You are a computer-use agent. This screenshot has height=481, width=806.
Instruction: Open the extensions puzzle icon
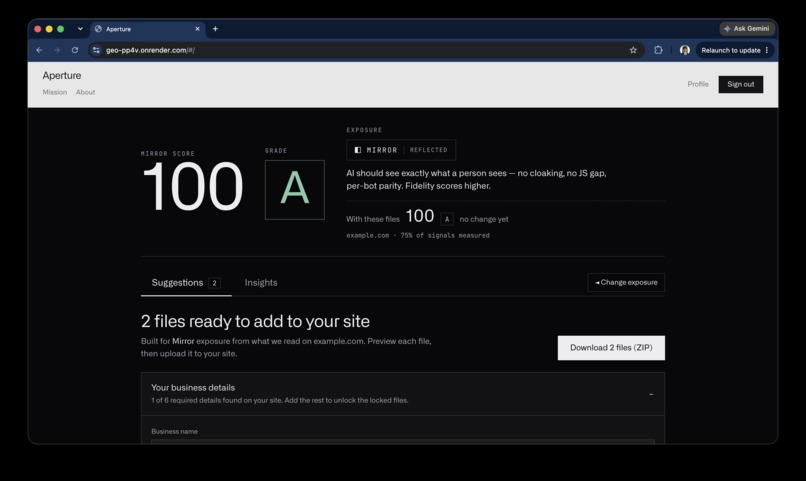[x=658, y=50]
